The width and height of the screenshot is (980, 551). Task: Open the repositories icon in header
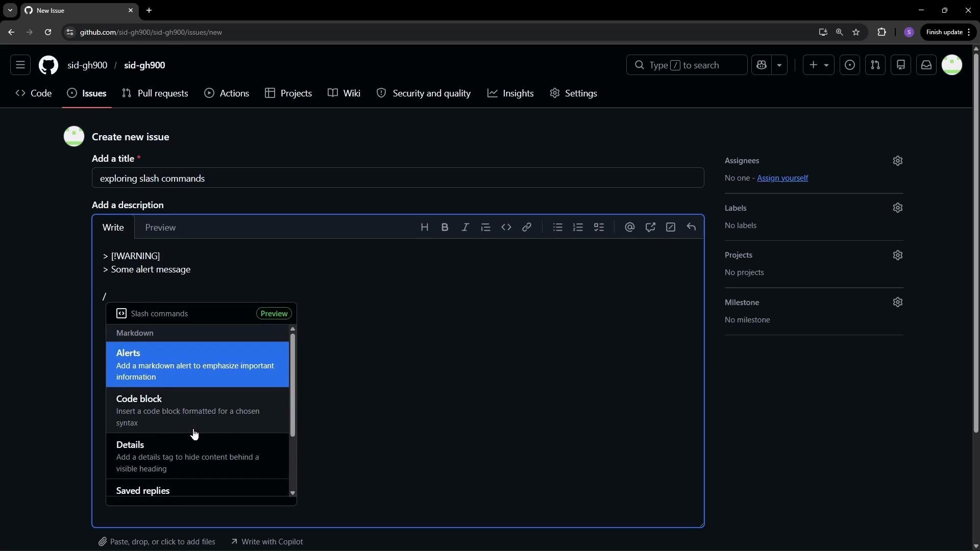pos(901,65)
